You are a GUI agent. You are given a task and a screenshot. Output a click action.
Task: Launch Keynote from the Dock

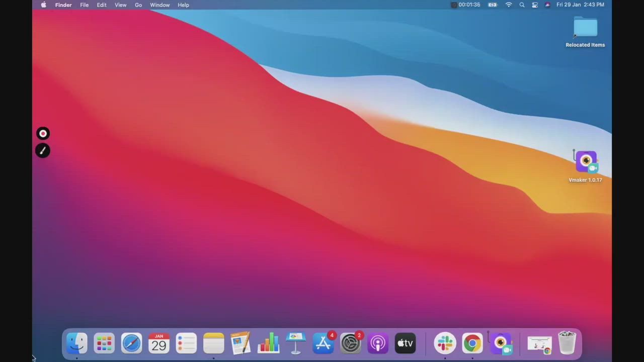point(295,343)
